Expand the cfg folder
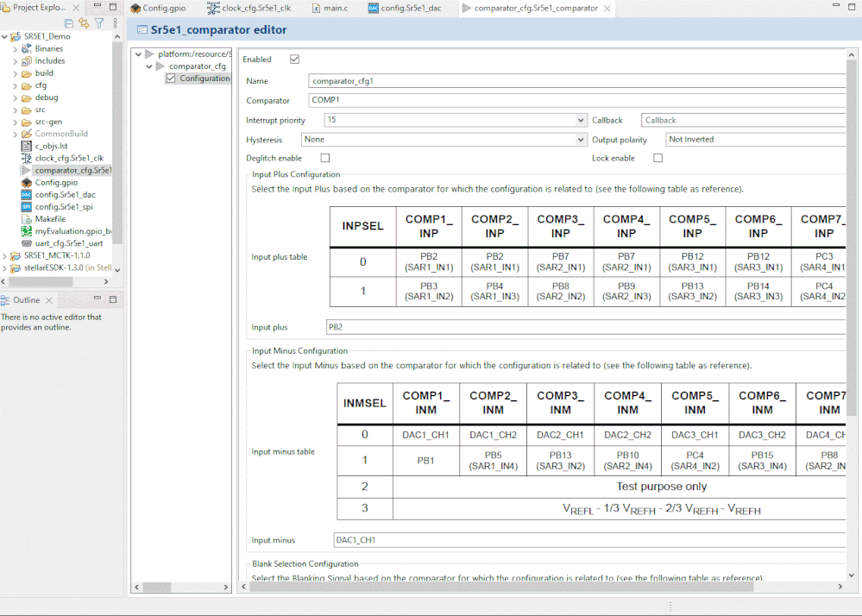 (x=16, y=85)
